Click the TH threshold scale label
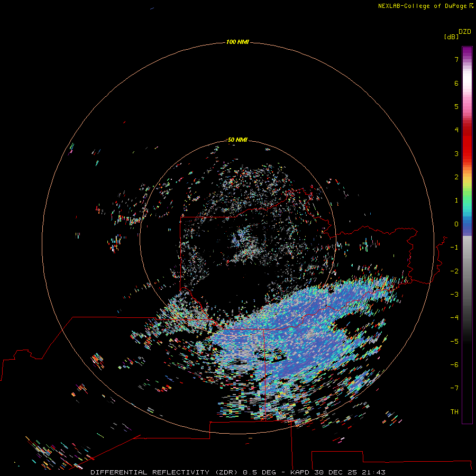Image resolution: width=476 pixels, height=476 pixels. 454,412
